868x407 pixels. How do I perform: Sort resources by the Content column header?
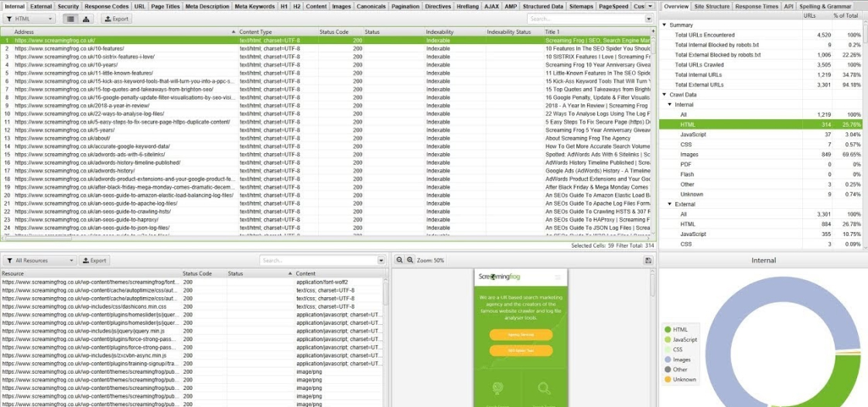pyautogui.click(x=339, y=274)
